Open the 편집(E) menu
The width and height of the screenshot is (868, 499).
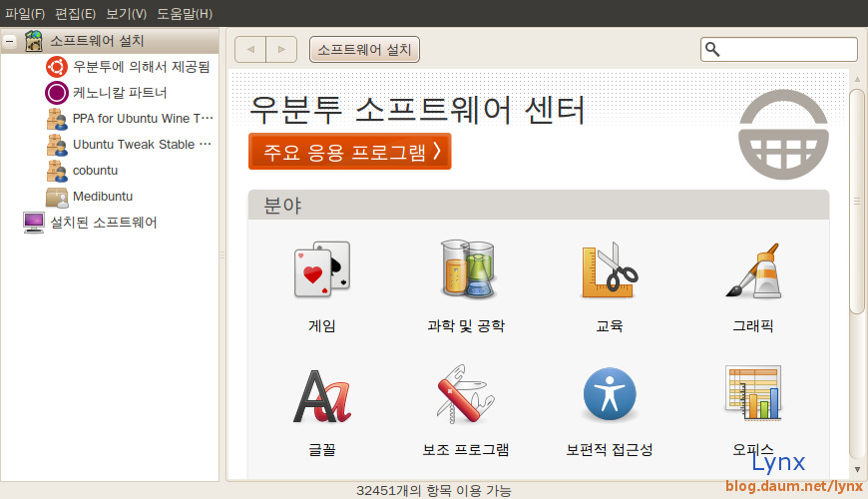tap(75, 13)
